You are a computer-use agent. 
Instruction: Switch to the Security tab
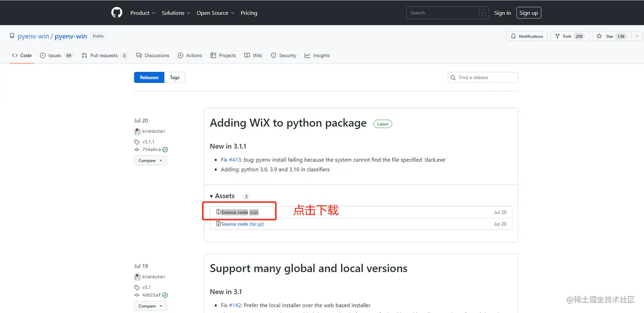[284, 55]
